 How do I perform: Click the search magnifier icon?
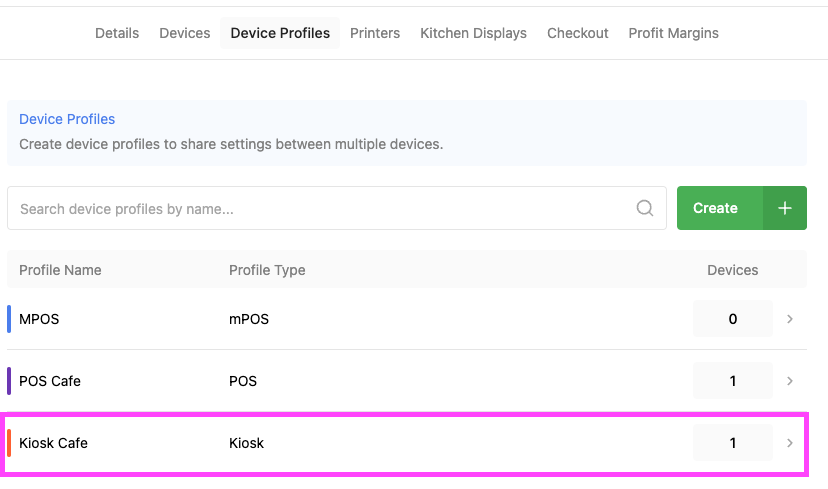(x=645, y=208)
